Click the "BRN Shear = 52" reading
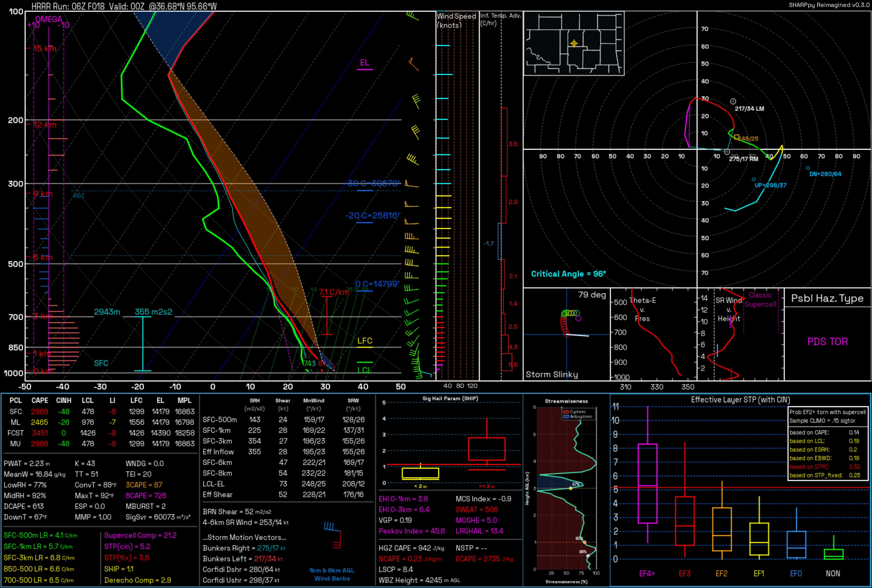The width and height of the screenshot is (872, 588). (237, 512)
